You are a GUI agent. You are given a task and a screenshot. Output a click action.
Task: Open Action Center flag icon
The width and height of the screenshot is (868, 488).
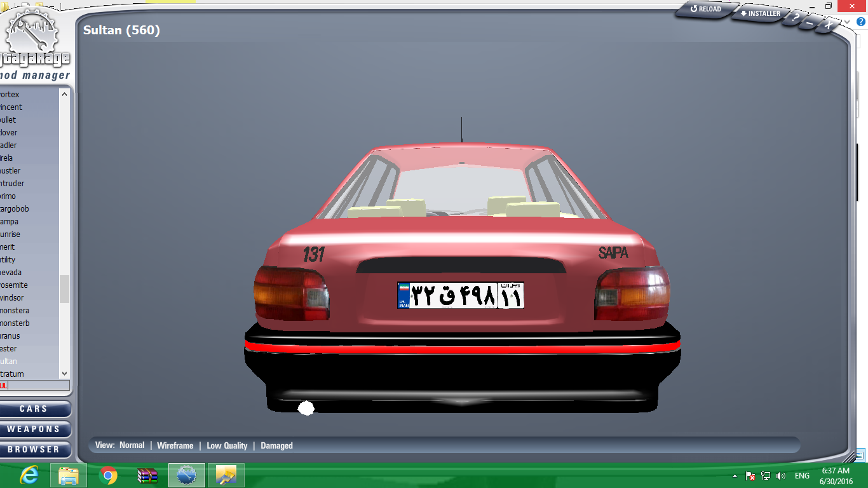click(750, 476)
